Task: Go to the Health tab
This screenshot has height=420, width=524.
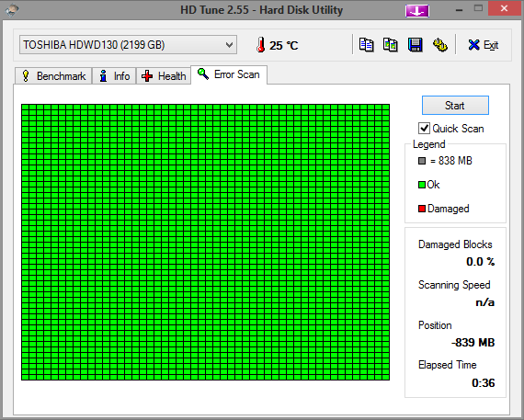Action: [164, 76]
